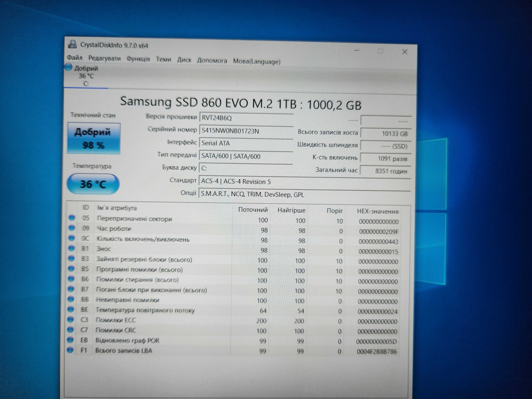Click the Поріг column header
Image resolution: width=532 pixels, height=399 pixels.
tap(334, 211)
